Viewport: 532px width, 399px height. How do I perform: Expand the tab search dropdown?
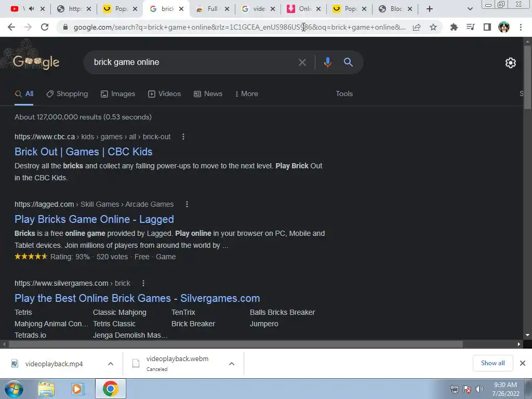470,9
